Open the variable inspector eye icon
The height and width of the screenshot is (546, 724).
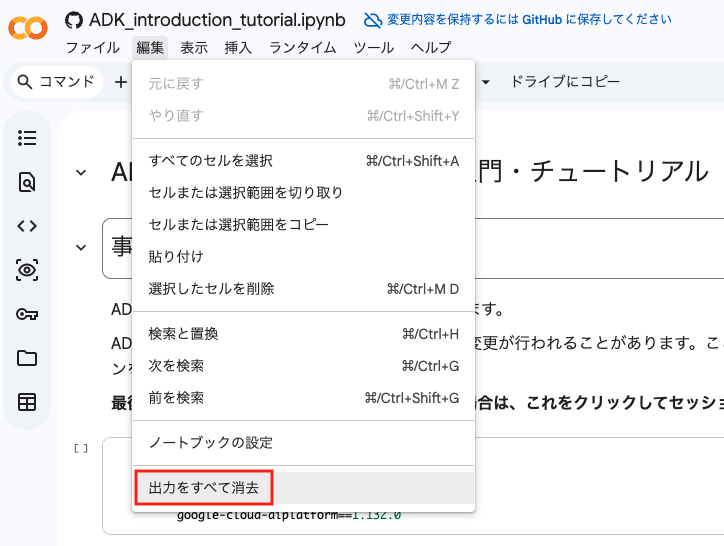click(x=27, y=270)
